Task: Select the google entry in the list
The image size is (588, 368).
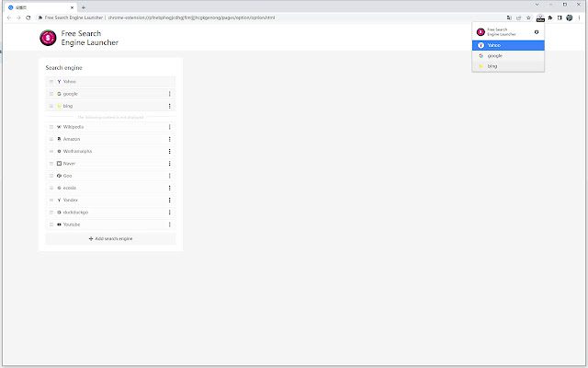Action: coord(110,94)
